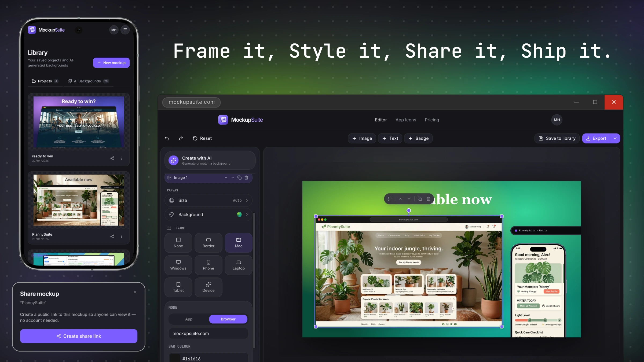Select the Mac frame option
This screenshot has width=644, height=362.
point(239,243)
